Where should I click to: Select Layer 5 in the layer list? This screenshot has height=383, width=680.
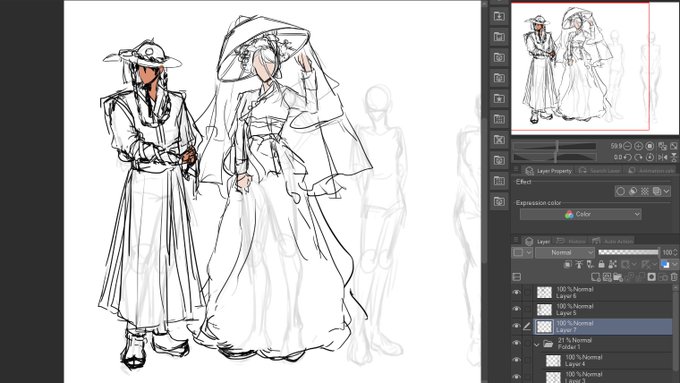(603, 309)
